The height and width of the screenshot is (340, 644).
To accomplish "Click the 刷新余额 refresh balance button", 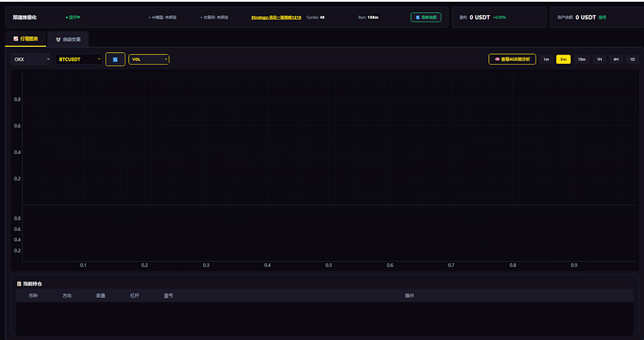I will click(426, 17).
